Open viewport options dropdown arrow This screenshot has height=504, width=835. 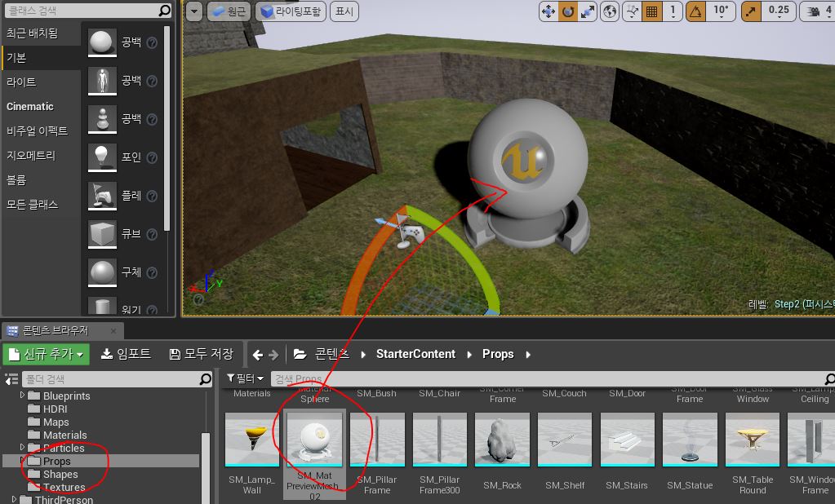pos(193,11)
